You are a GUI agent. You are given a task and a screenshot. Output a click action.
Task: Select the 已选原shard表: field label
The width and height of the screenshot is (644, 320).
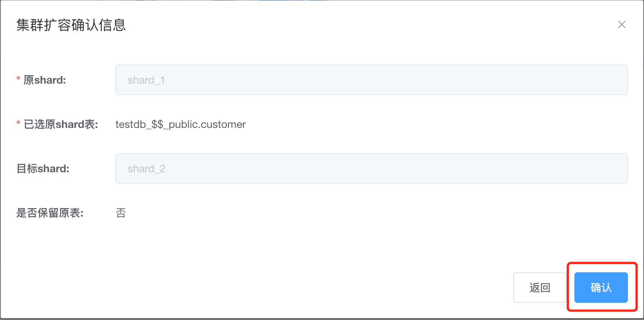[x=61, y=124]
